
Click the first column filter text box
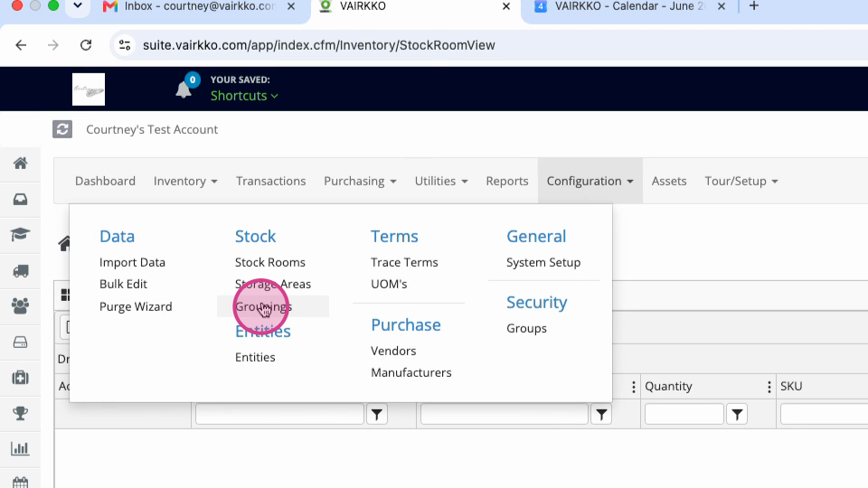click(x=279, y=415)
